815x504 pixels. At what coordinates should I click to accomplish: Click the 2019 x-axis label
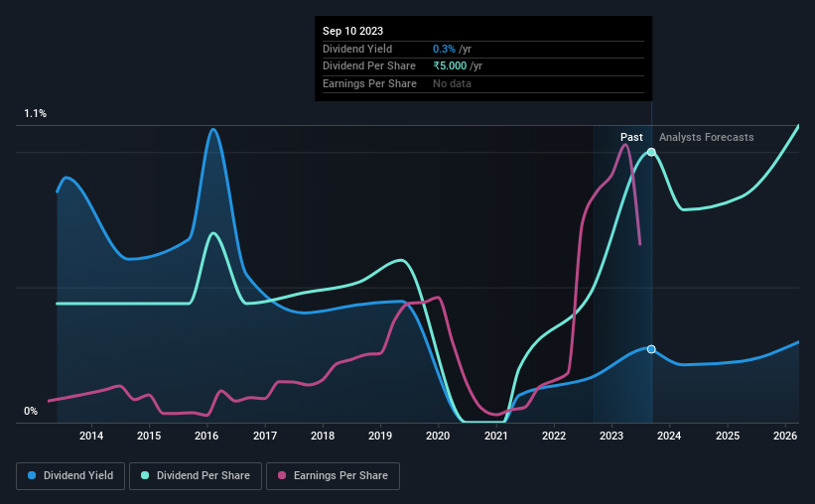tap(380, 436)
